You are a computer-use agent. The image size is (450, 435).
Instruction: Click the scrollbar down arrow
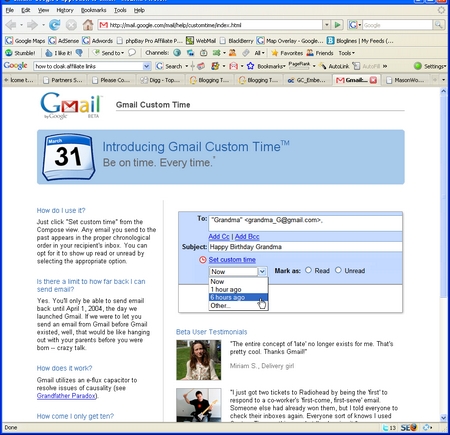[443, 418]
